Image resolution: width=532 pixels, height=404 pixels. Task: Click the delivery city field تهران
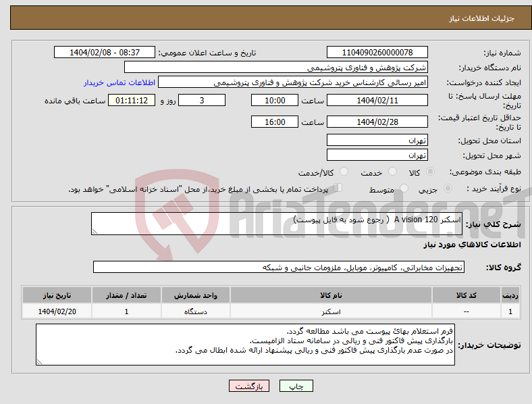click(x=377, y=155)
